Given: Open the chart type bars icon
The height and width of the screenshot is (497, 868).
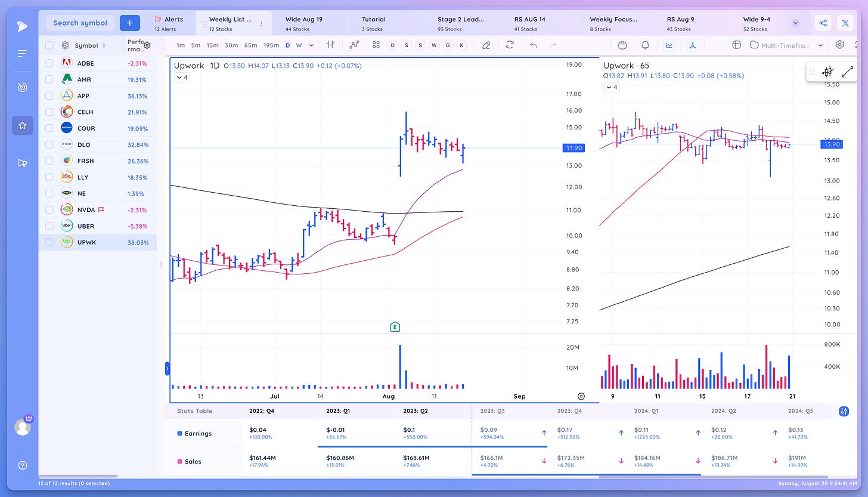Looking at the screenshot, I should (330, 45).
